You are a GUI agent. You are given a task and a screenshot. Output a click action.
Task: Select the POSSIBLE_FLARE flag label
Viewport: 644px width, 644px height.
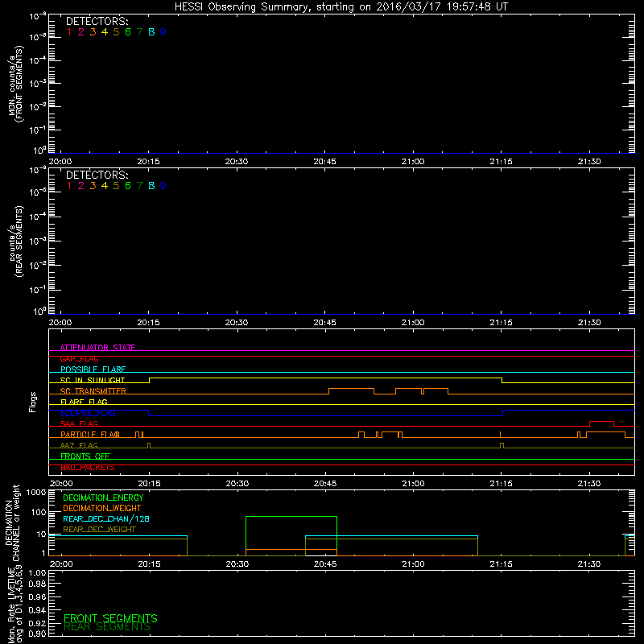(93, 369)
